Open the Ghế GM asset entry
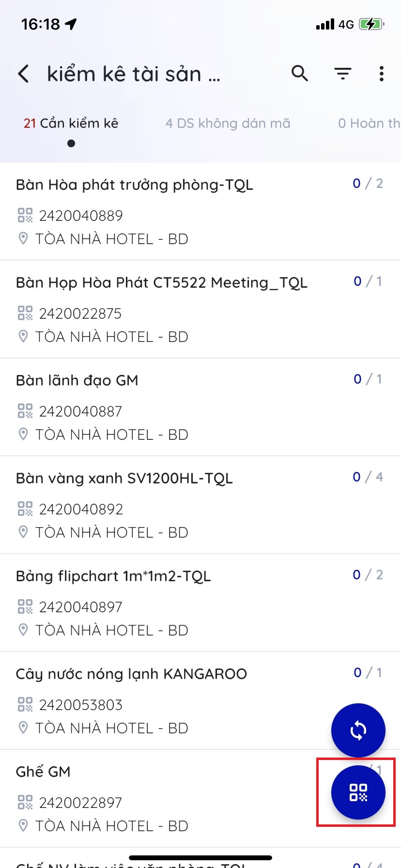The height and width of the screenshot is (868, 401). (43, 772)
